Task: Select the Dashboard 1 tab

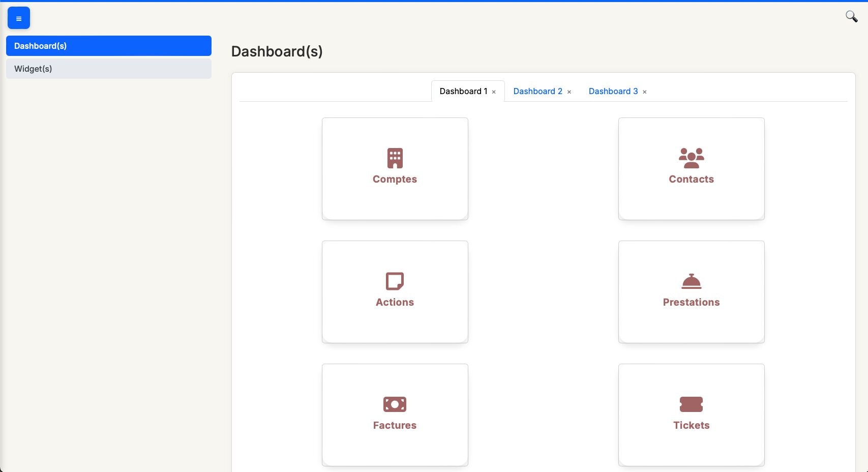Action: [463, 91]
